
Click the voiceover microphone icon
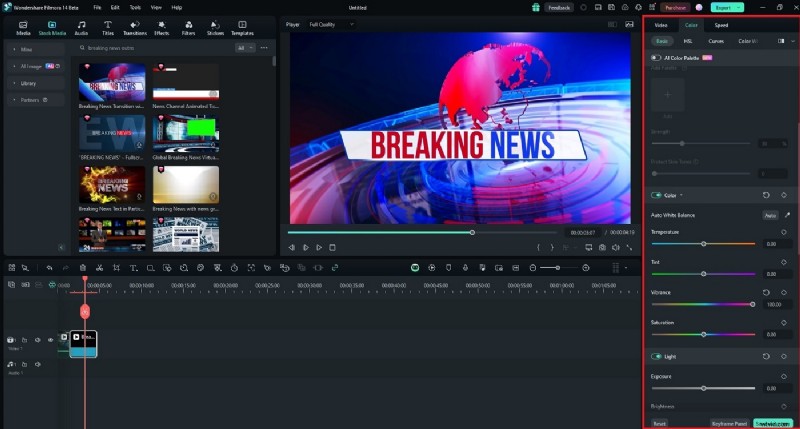pos(465,268)
